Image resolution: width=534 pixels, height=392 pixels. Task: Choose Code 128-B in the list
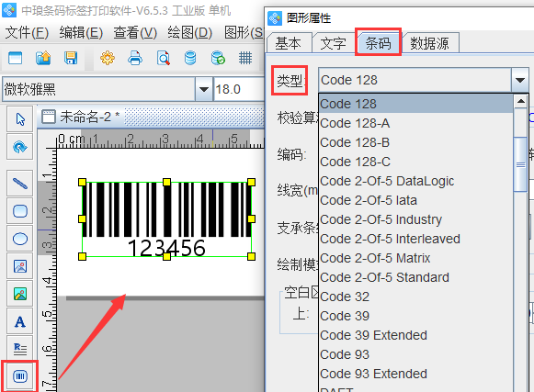[x=416, y=142]
